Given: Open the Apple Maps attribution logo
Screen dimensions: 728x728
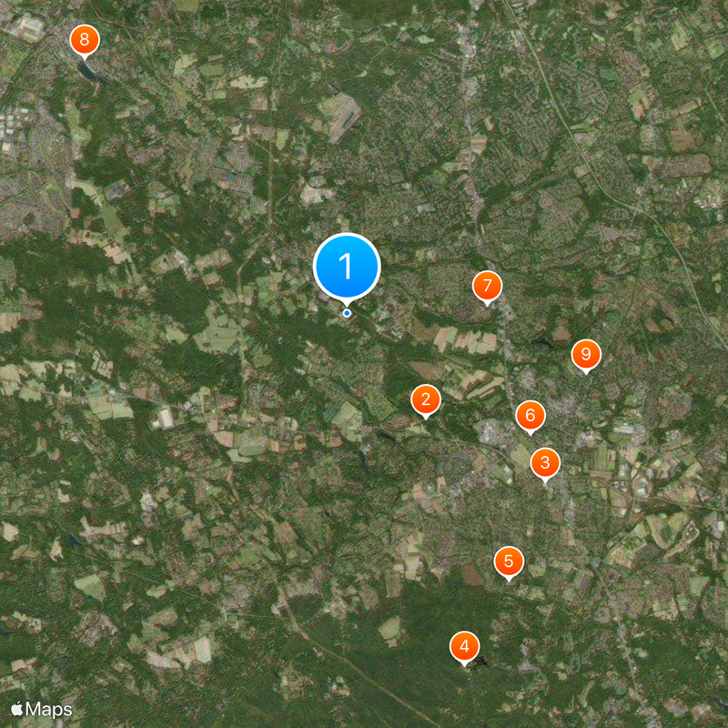Looking at the screenshot, I should (x=41, y=710).
